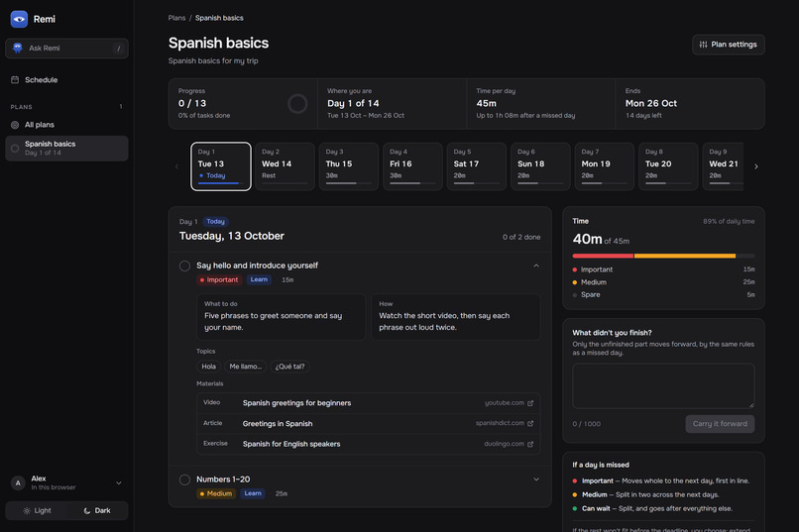Click the Spanish basics progress ring in sidebar
The height and width of the screenshot is (532, 799).
pos(15,149)
